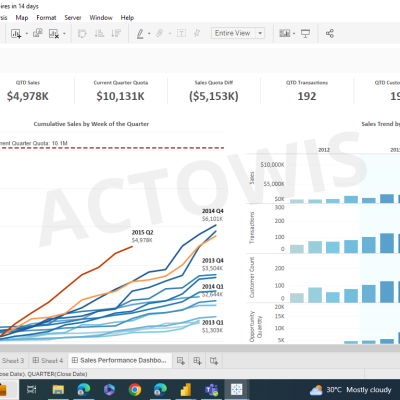Viewport: 400px width, 400px height.
Task: Open the Copilot icon in the taskbar
Action: (109, 389)
